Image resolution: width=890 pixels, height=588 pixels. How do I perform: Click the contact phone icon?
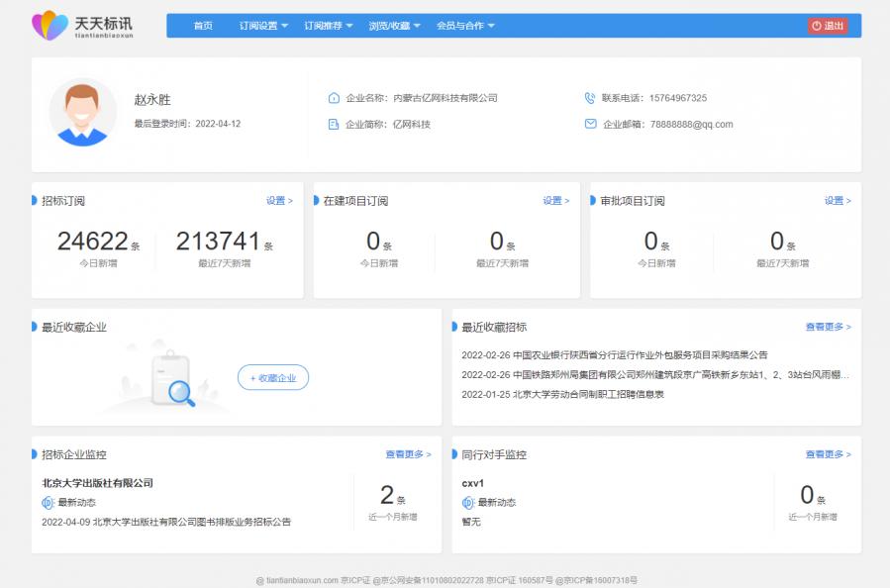click(590, 98)
